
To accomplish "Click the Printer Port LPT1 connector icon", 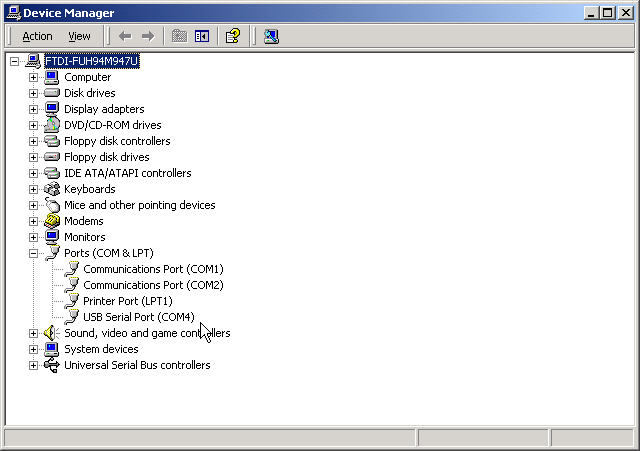I will [71, 301].
